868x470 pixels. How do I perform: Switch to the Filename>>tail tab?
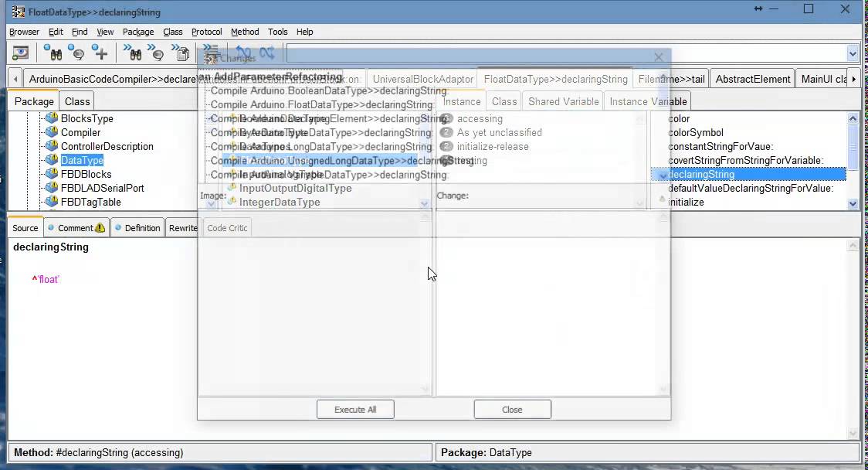[671, 79]
